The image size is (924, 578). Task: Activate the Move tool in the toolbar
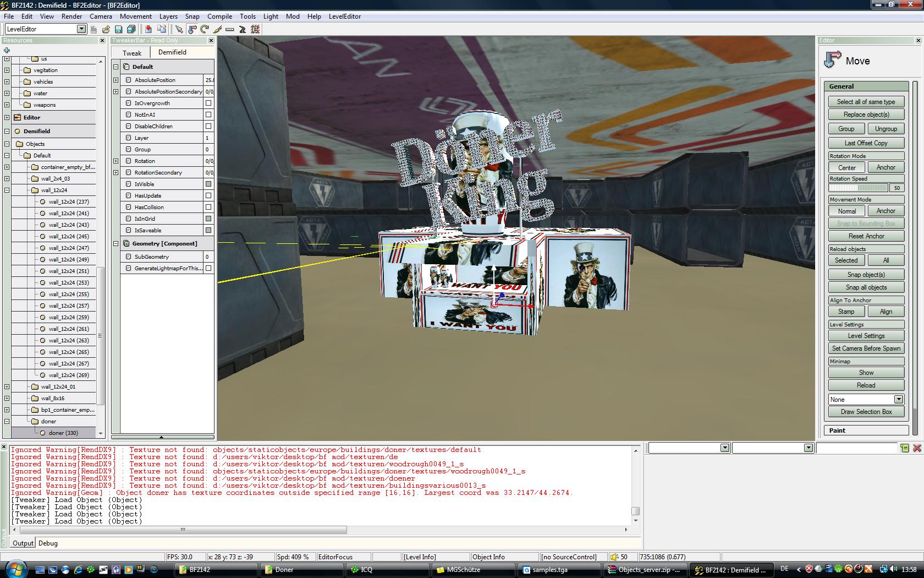(192, 29)
